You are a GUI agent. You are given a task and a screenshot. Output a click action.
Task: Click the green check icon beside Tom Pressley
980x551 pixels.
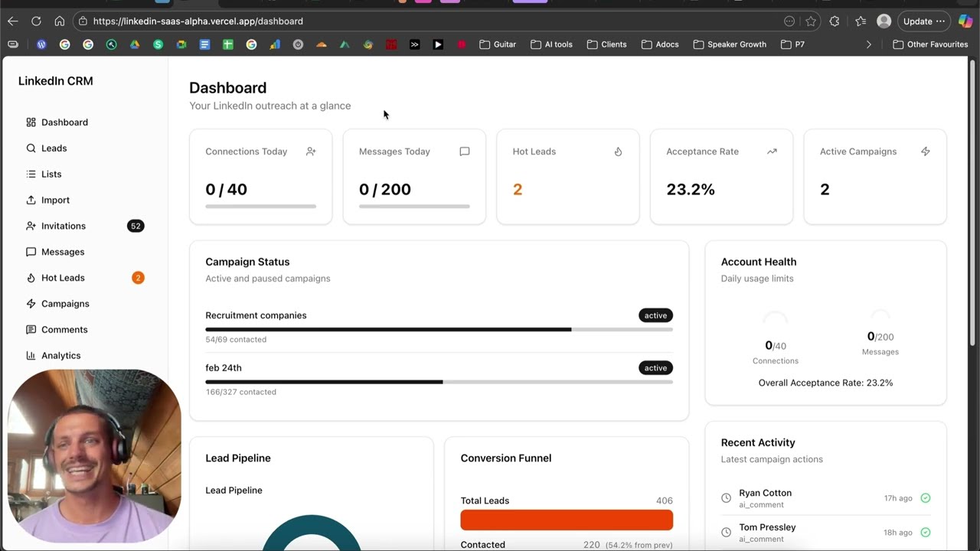click(926, 533)
